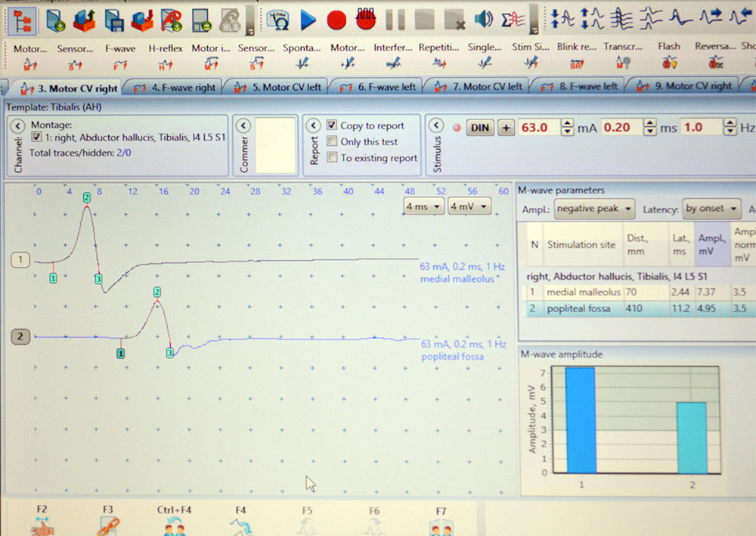Collapse the Report panel arrow

(x=314, y=125)
